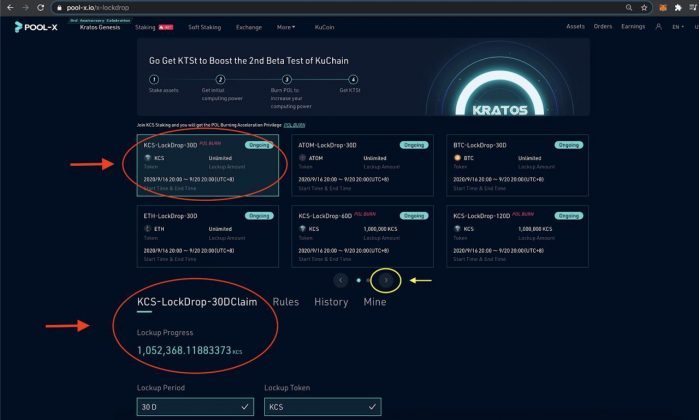Reload the page with the refresh icon
Image resolution: width=699 pixels, height=420 pixels.
(40, 8)
